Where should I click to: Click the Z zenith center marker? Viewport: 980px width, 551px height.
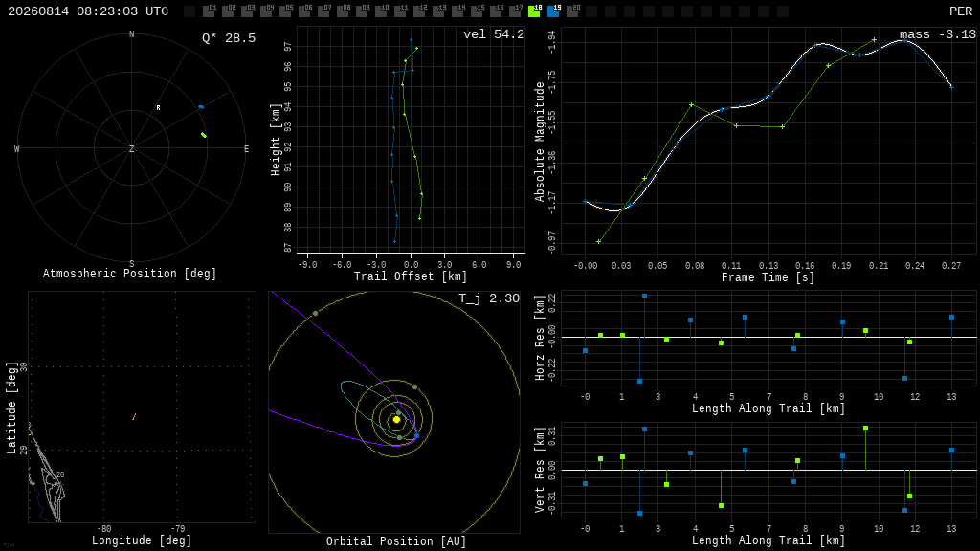click(x=131, y=148)
